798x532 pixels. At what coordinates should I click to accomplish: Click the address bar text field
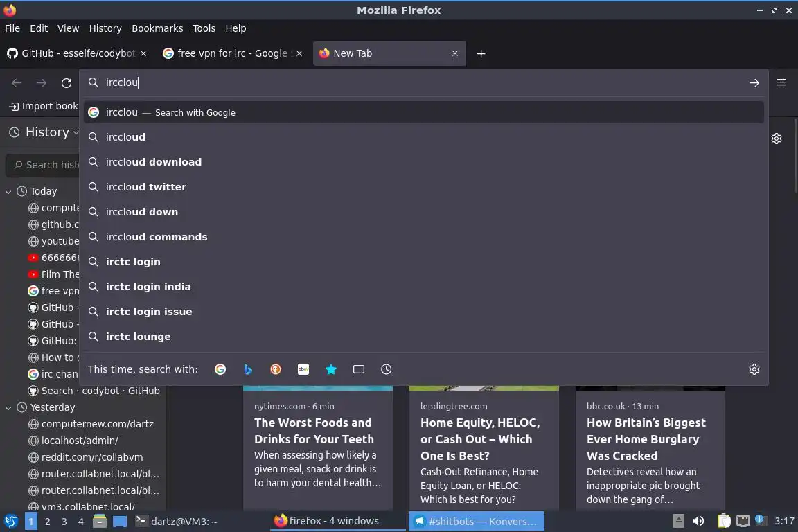tap(423, 82)
